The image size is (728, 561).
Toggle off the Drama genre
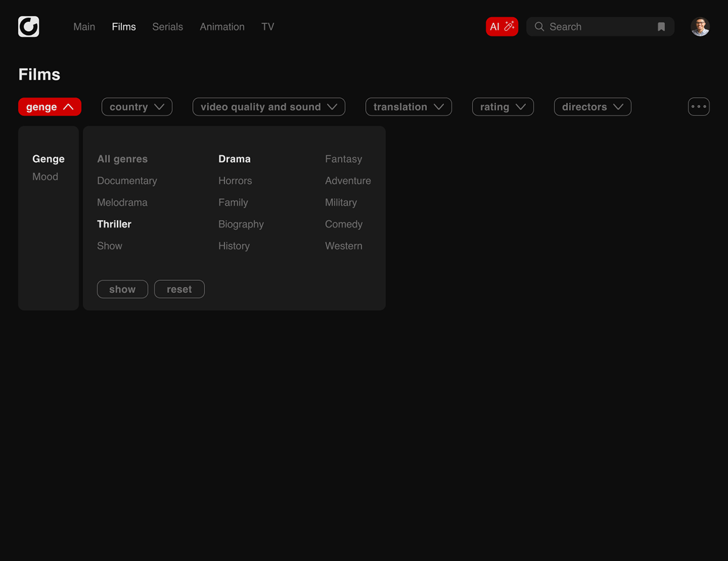tap(234, 159)
